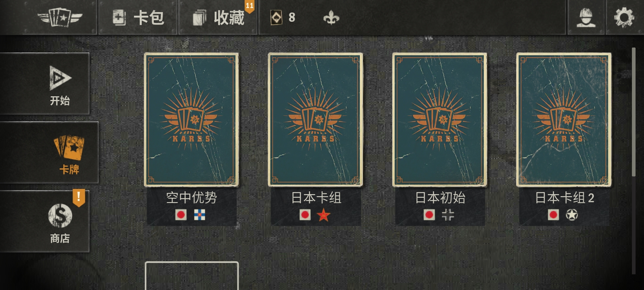Image resolution: width=644 pixels, height=290 pixels.
Task: Select the 卡牌 sidebar button
Action: coord(48,152)
